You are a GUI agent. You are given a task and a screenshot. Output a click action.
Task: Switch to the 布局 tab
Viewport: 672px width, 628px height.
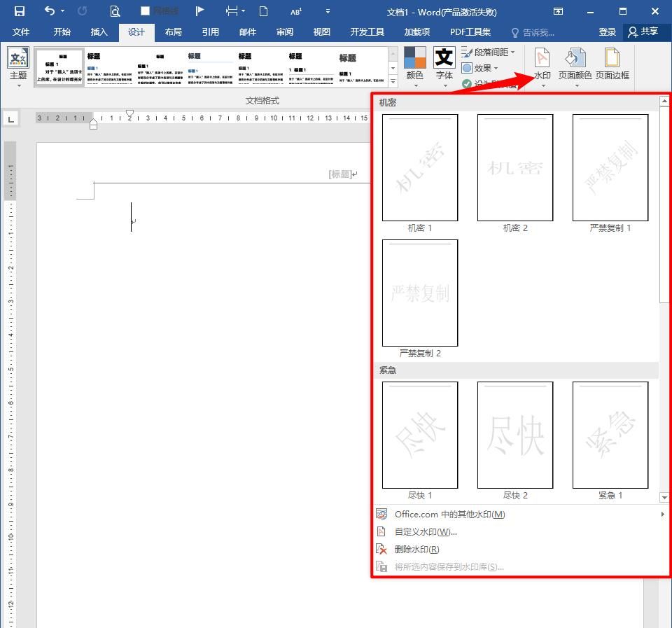click(x=173, y=32)
